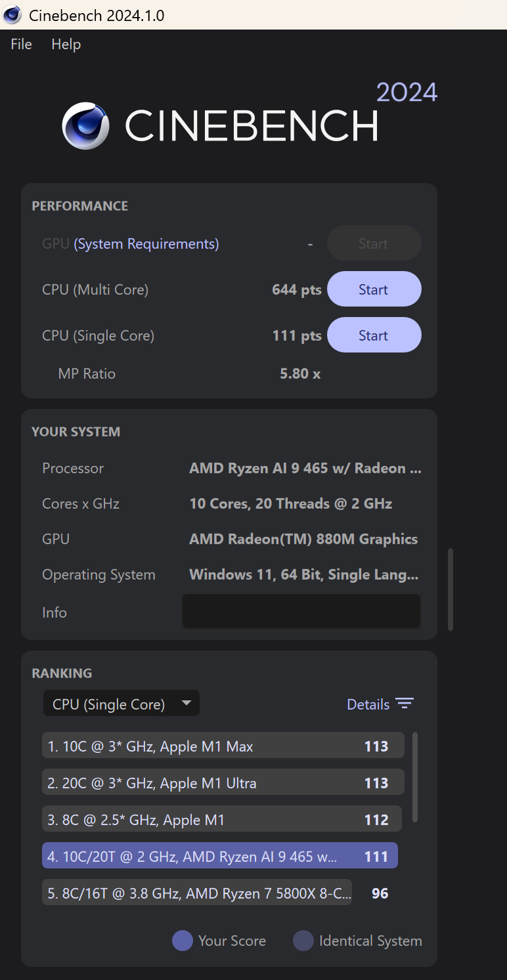
Task: Click the ranking list scrollbar
Action: [x=415, y=777]
